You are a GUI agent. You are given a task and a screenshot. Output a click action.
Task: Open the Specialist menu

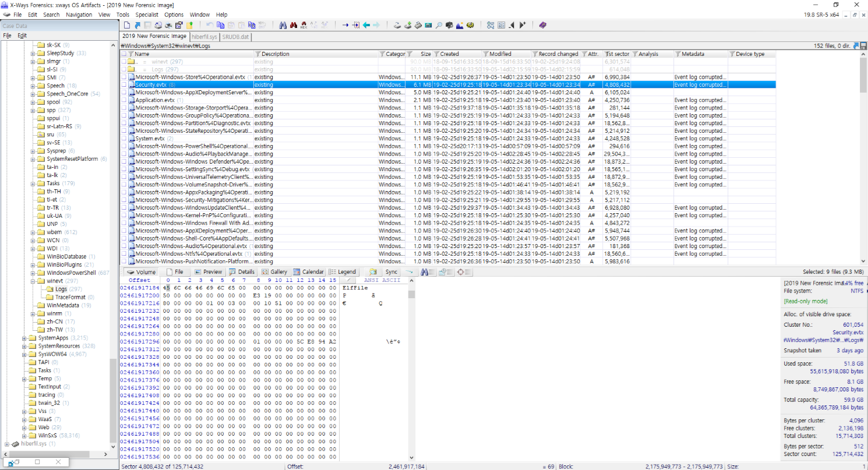(146, 15)
